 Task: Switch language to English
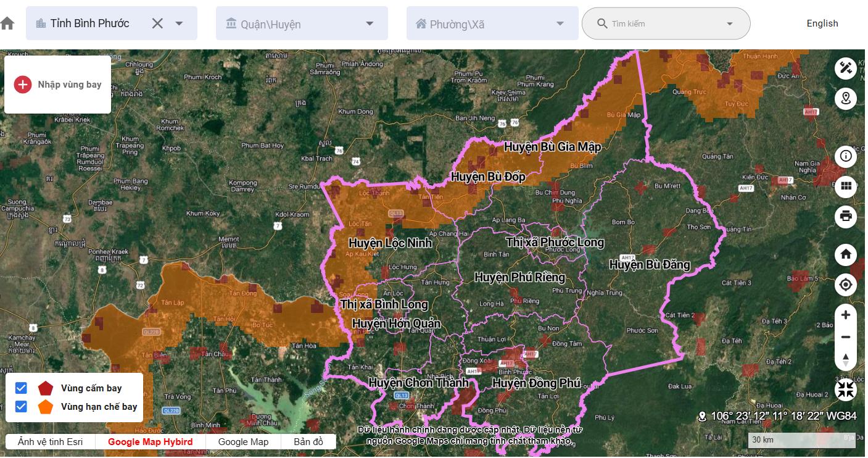(x=822, y=23)
